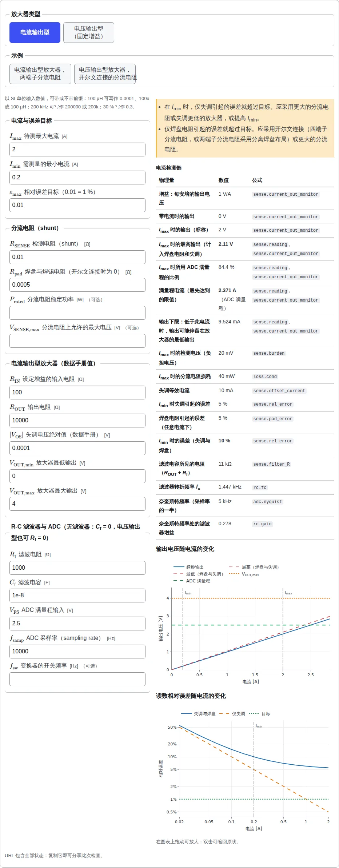Edit the Cf 滤波电容 field
This screenshot has width=339, height=868.
77,596
